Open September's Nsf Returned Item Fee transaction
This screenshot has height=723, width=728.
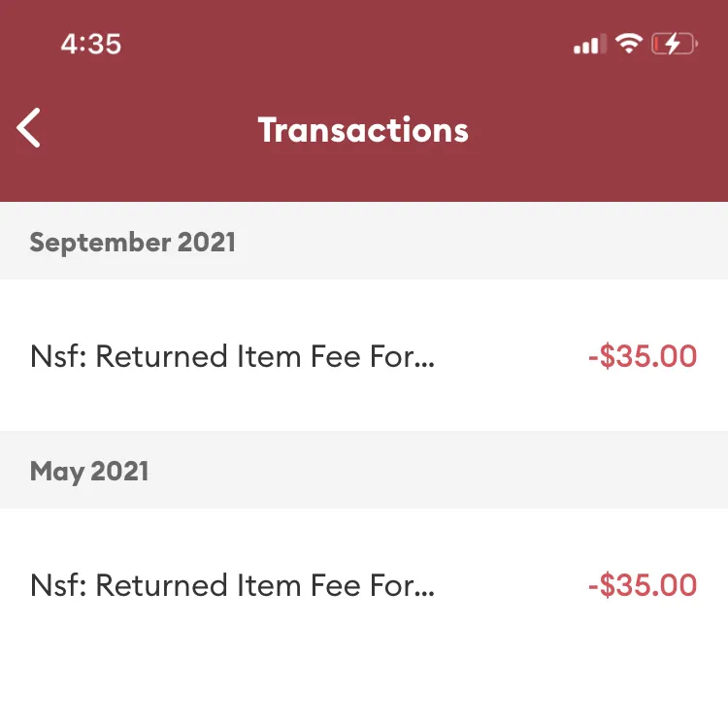click(364, 355)
